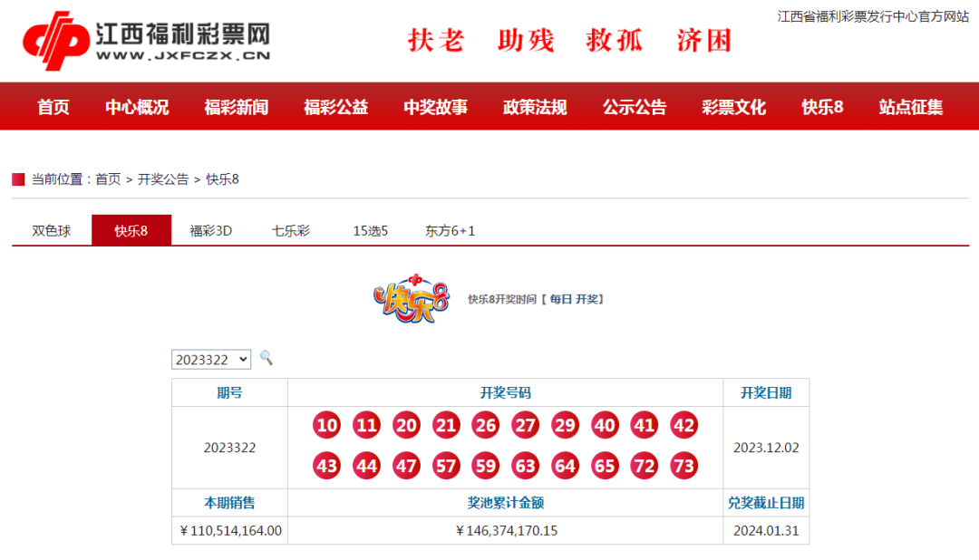
Task: Click the magnifier search icon beside issue selector
Action: 267,358
